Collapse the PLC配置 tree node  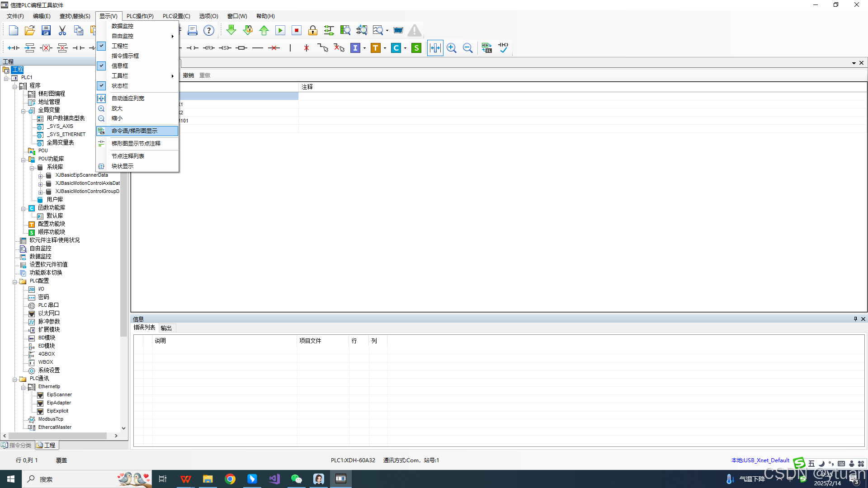tap(14, 281)
